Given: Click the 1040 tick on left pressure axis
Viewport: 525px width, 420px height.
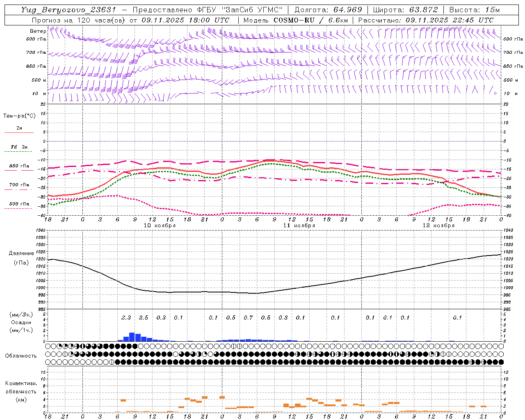Looking at the screenshot, I should [x=40, y=231].
